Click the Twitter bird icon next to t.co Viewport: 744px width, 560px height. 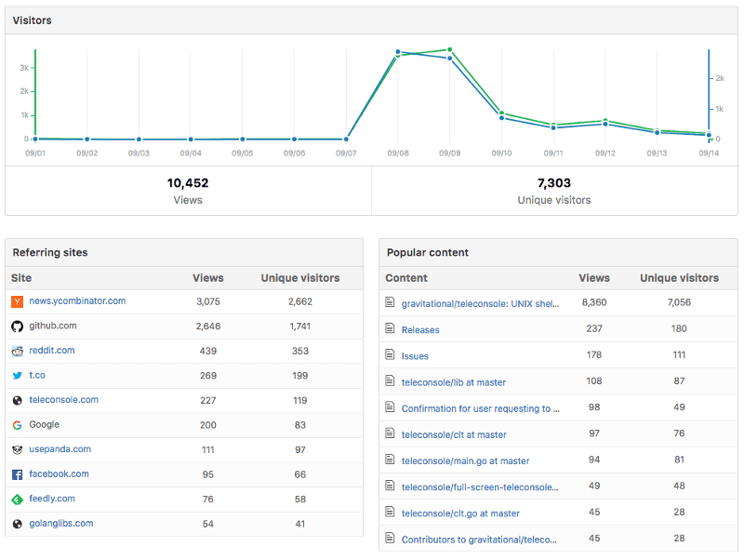[17, 376]
